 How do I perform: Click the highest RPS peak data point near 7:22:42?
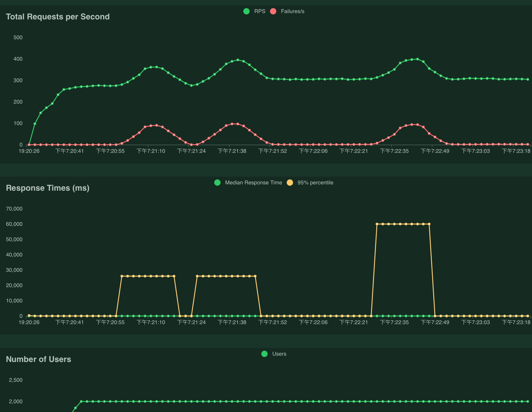(417, 59)
